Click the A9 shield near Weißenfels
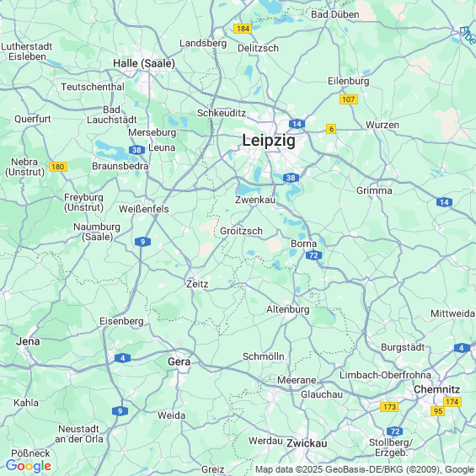Image resolution: width=476 pixels, height=476 pixels. [142, 242]
